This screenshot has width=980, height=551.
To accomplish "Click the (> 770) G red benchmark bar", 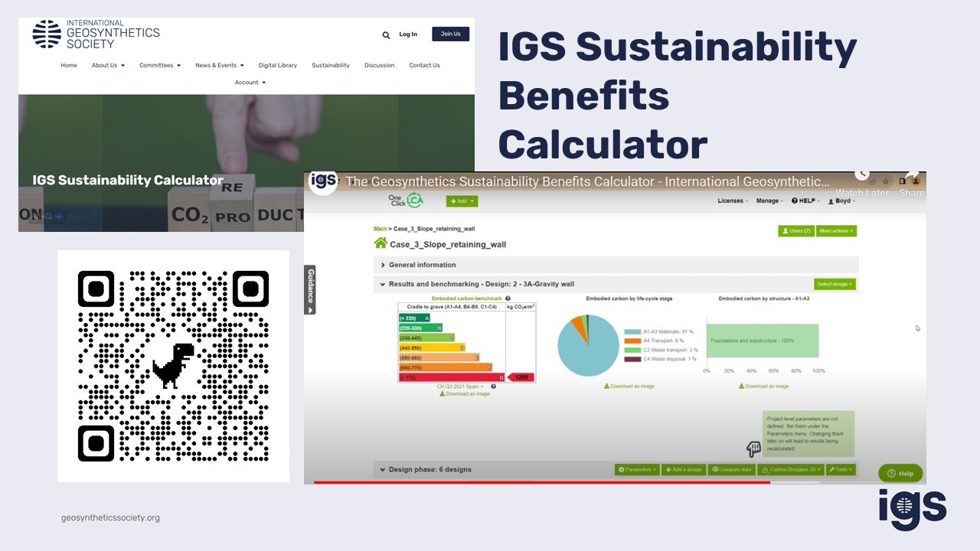I will pyautogui.click(x=452, y=377).
